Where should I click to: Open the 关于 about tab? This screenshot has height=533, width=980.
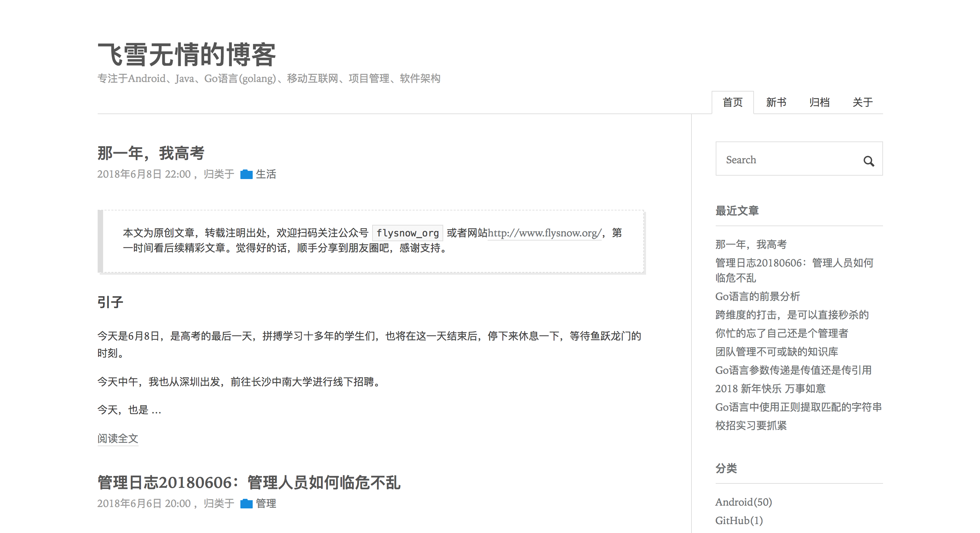pos(863,102)
